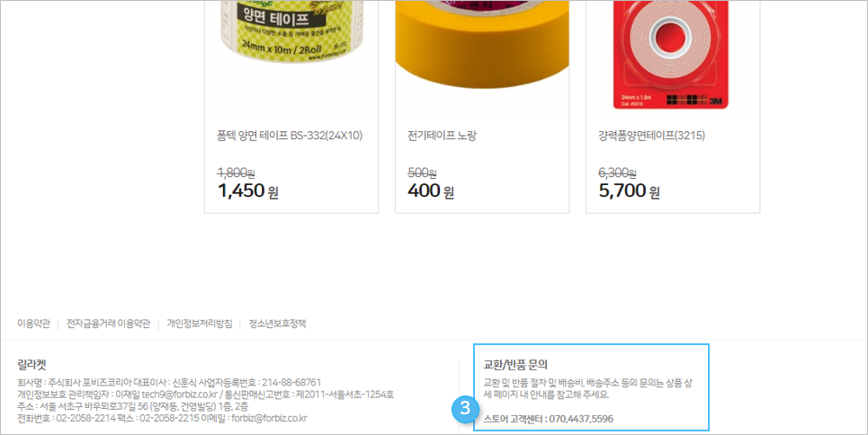The width and height of the screenshot is (868, 435).
Task: Open the 개인정보처리방침 footer link
Action: pos(200,324)
